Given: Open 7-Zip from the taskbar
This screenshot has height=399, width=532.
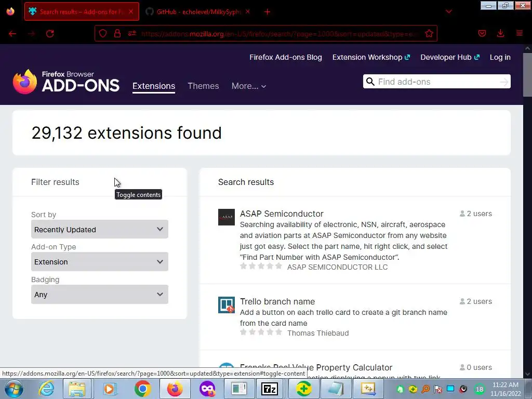Looking at the screenshot, I should tap(270, 389).
